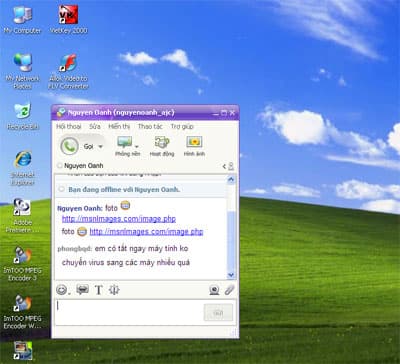Open first msnimages.com/image.php link

pyautogui.click(x=119, y=219)
